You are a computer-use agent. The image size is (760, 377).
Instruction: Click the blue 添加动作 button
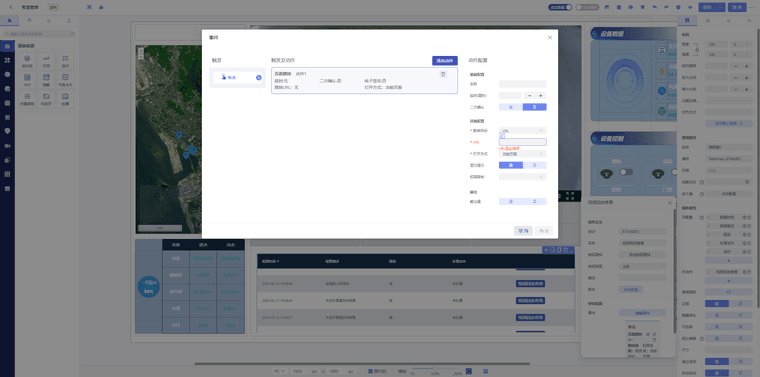coord(444,61)
